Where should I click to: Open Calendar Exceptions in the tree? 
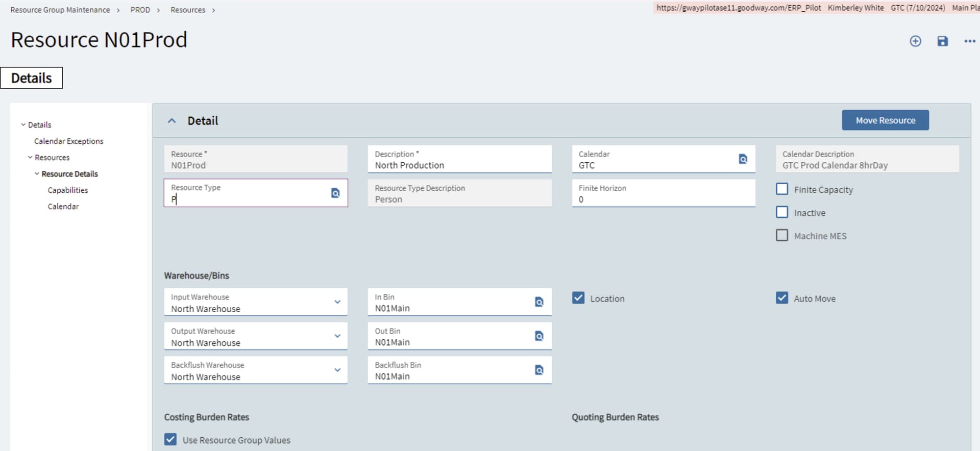(x=68, y=141)
